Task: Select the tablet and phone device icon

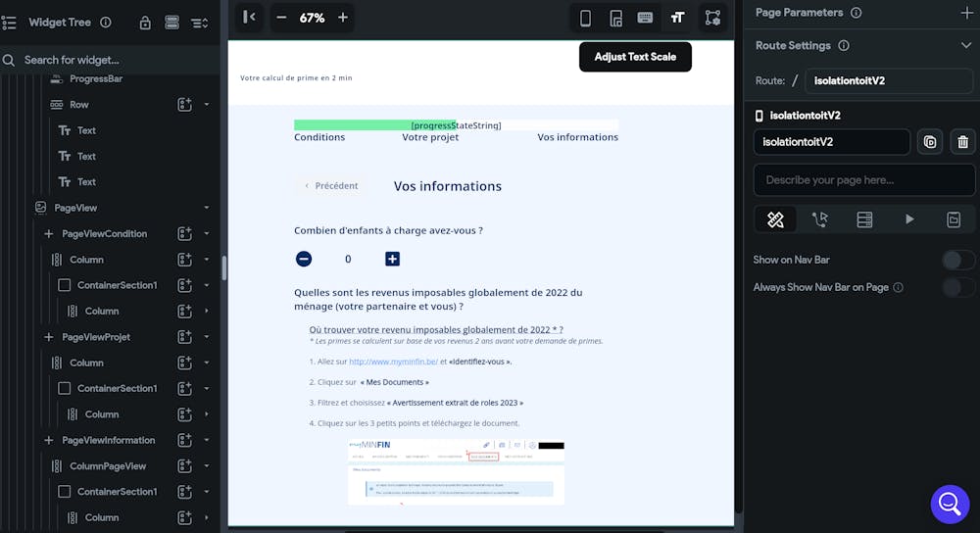Action: pyautogui.click(x=615, y=18)
